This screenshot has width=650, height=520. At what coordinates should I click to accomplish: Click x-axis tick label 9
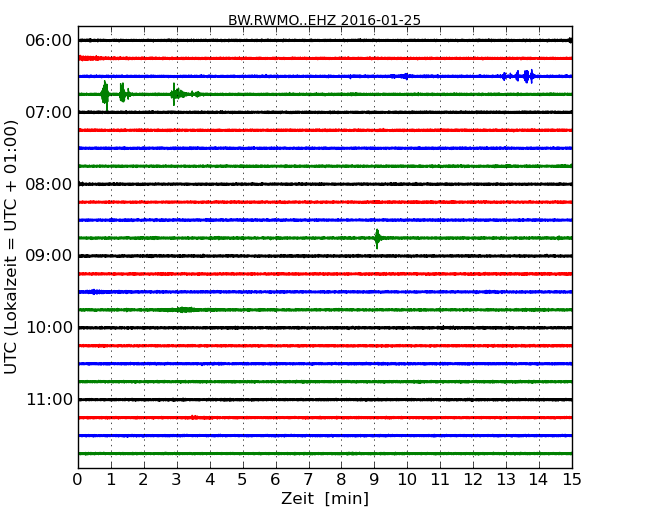coord(374,480)
